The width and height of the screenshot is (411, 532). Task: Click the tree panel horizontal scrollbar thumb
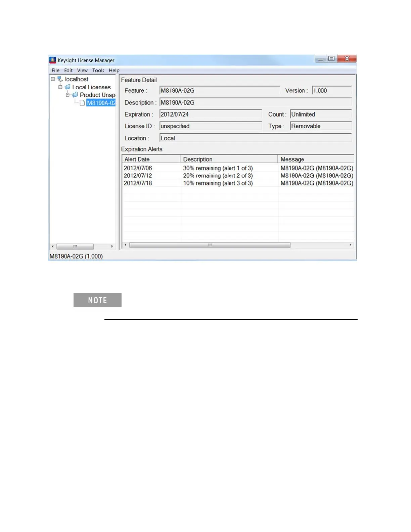click(x=75, y=246)
